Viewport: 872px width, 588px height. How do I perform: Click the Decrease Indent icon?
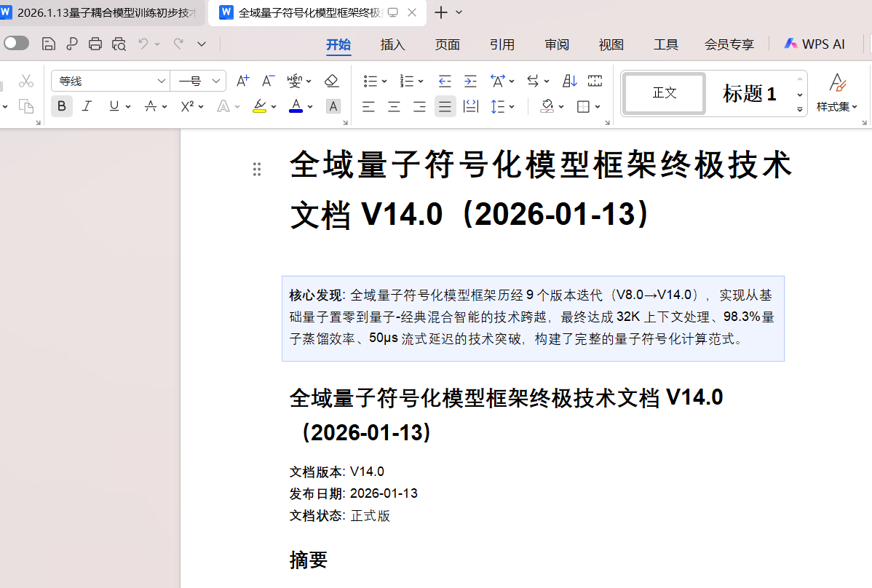pyautogui.click(x=444, y=82)
